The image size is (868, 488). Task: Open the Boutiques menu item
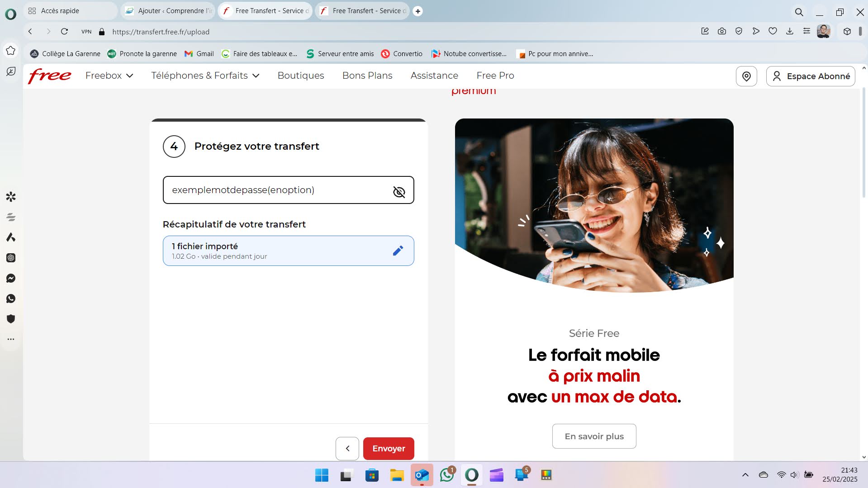pos(300,76)
